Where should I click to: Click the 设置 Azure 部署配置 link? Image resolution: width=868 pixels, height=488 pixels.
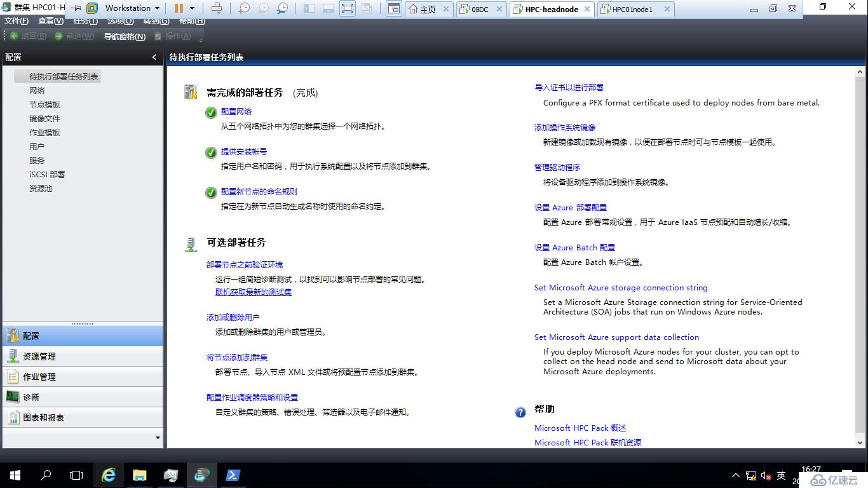tap(571, 207)
